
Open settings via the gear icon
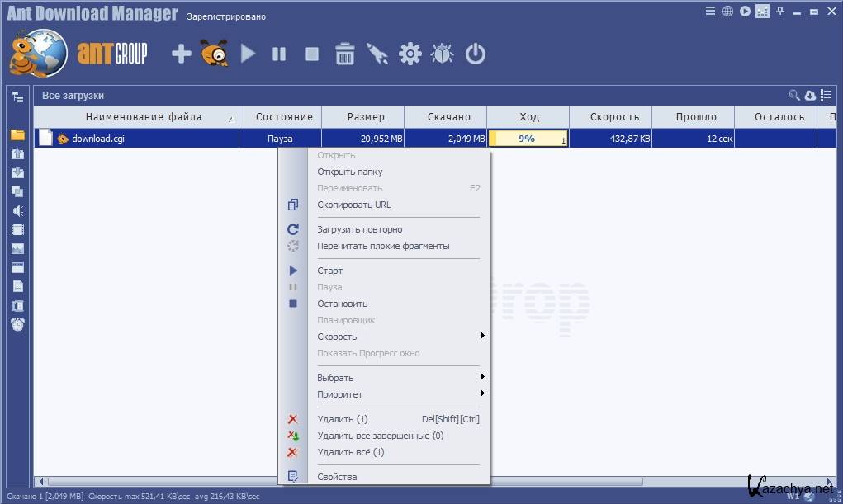tap(410, 54)
